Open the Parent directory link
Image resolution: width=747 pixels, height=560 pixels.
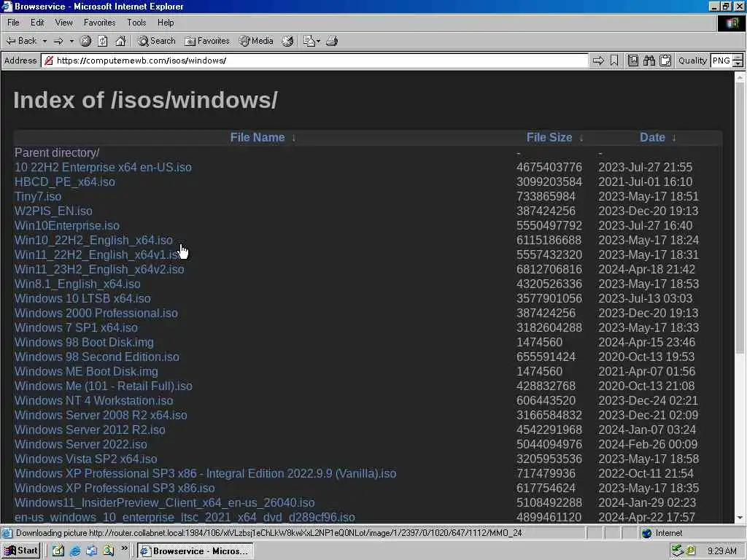(x=57, y=153)
